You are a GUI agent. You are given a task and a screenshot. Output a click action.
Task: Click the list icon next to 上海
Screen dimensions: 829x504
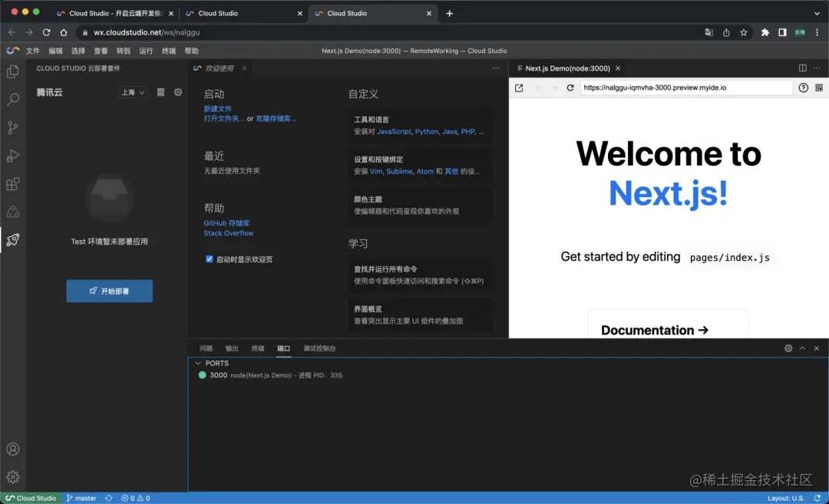coord(160,92)
